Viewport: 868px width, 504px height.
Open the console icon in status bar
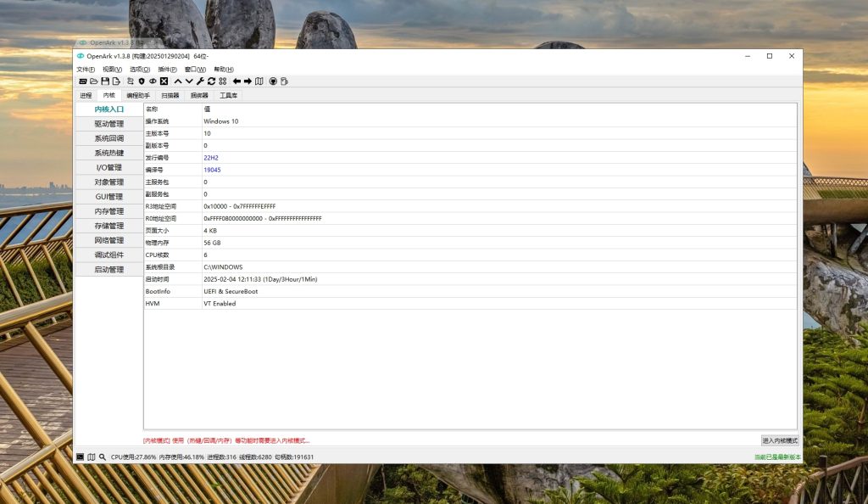(81, 456)
